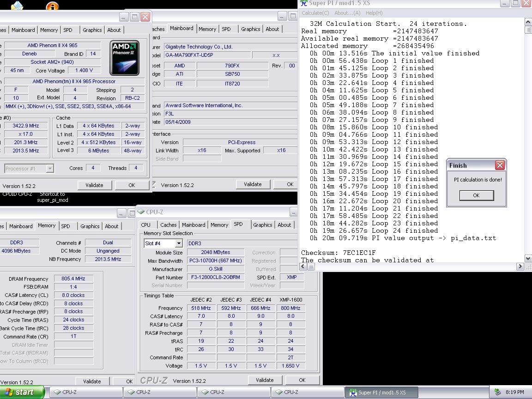Open the mail desktop icon at top
The image size is (532, 399).
pyautogui.click(x=17, y=6)
